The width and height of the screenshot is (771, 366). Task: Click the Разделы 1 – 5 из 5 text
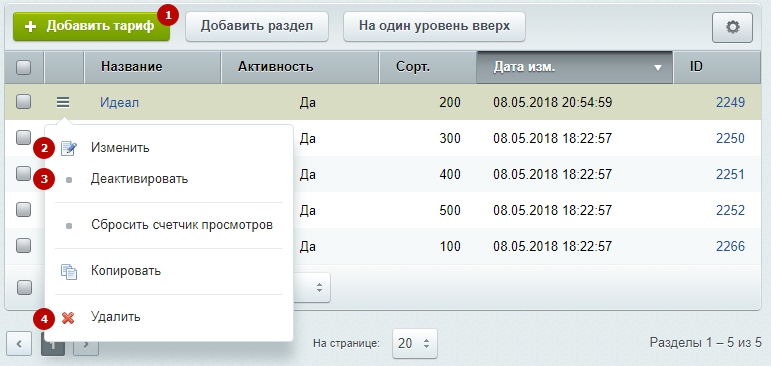point(706,342)
